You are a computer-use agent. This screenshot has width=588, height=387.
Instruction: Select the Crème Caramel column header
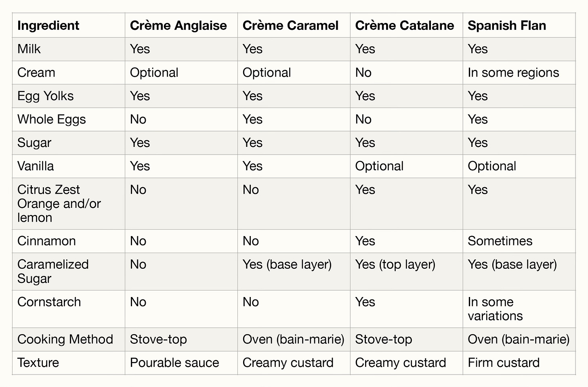pyautogui.click(x=290, y=25)
